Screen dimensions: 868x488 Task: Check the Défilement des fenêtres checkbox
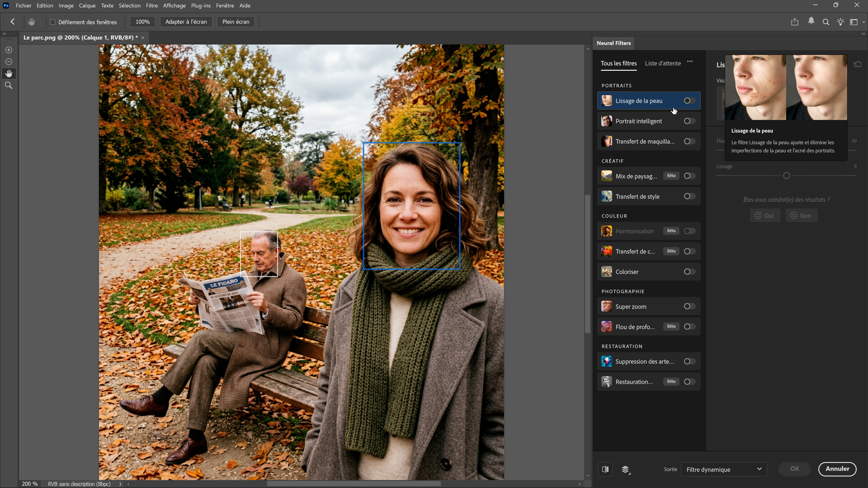pyautogui.click(x=53, y=22)
